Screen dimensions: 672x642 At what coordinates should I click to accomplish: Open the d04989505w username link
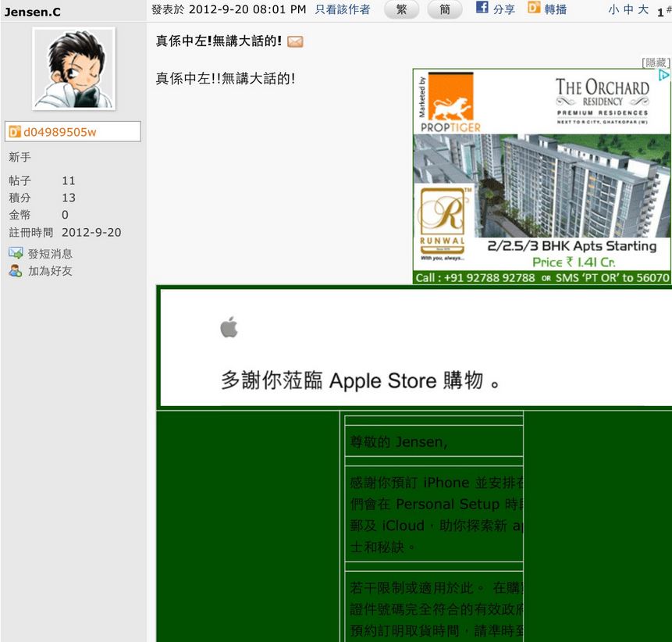tap(60, 132)
